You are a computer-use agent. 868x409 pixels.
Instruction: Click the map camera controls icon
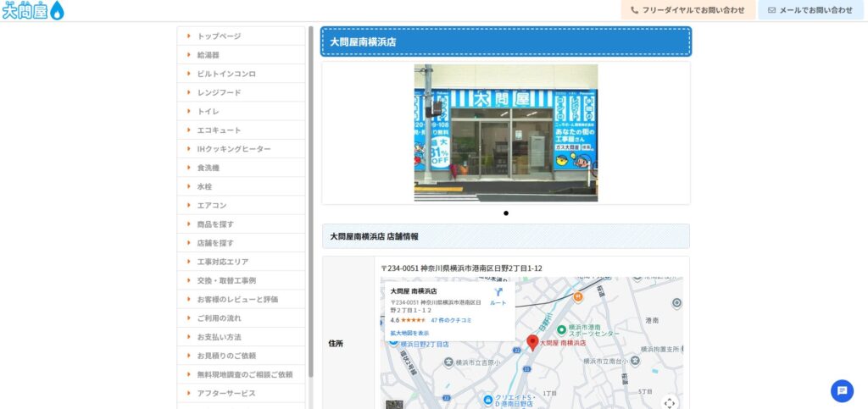[x=670, y=402]
